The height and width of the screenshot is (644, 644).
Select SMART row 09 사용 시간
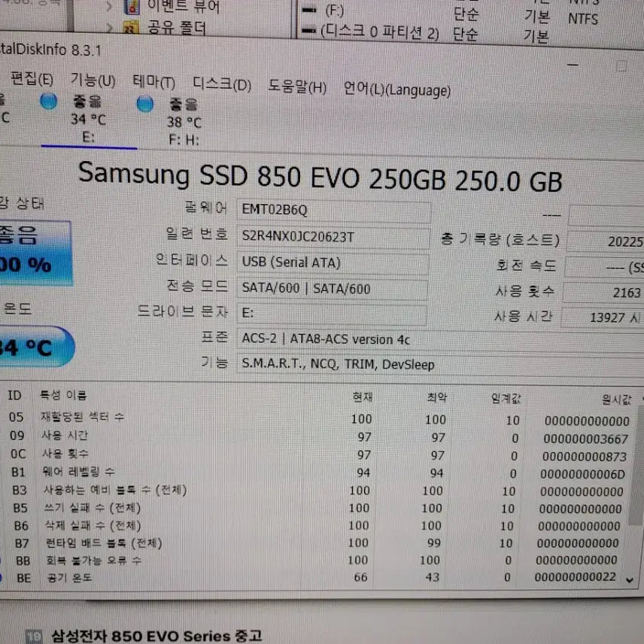[x=319, y=436]
